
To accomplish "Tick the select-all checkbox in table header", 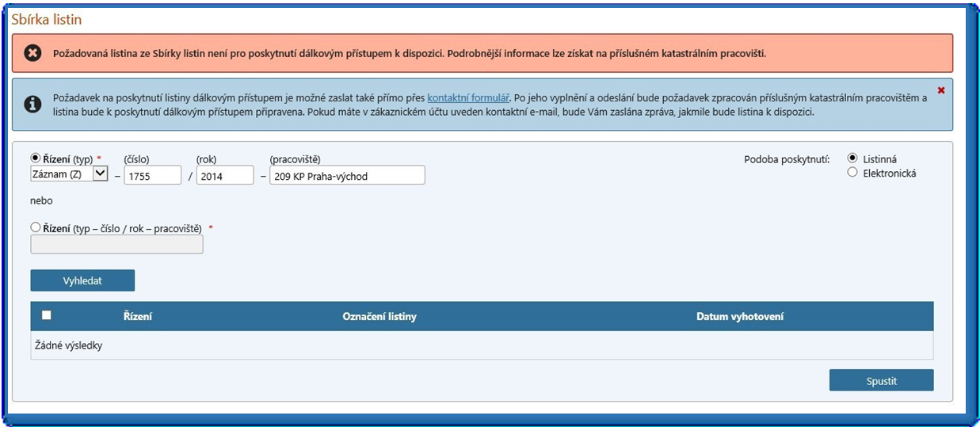I will click(x=47, y=315).
